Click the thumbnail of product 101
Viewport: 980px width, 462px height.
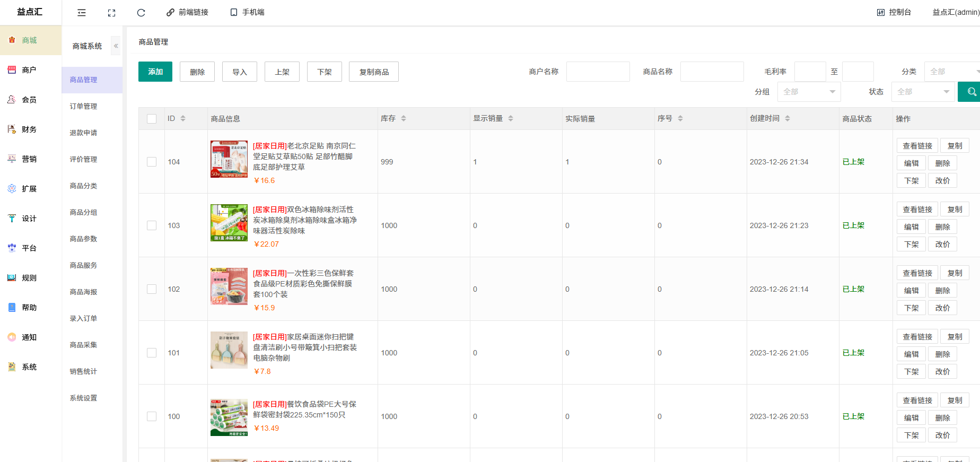click(x=229, y=350)
